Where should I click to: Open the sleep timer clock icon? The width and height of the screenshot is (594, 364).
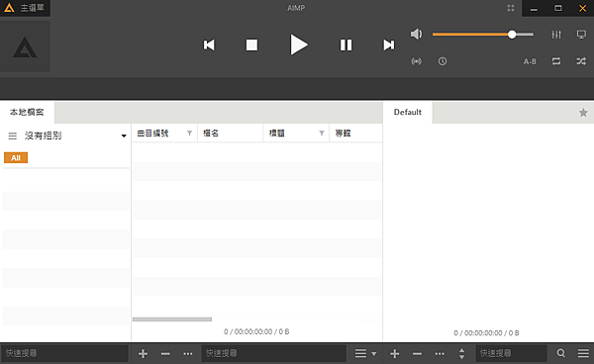443,61
